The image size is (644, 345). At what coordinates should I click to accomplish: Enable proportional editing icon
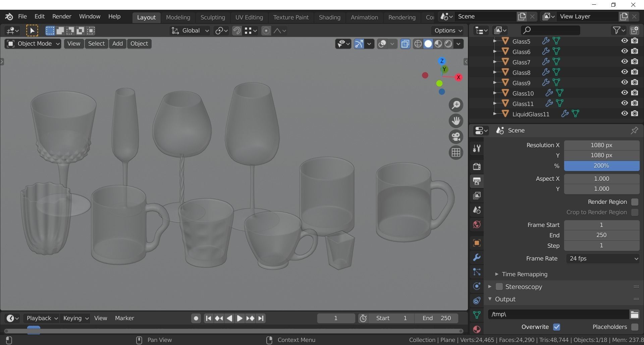[266, 31]
